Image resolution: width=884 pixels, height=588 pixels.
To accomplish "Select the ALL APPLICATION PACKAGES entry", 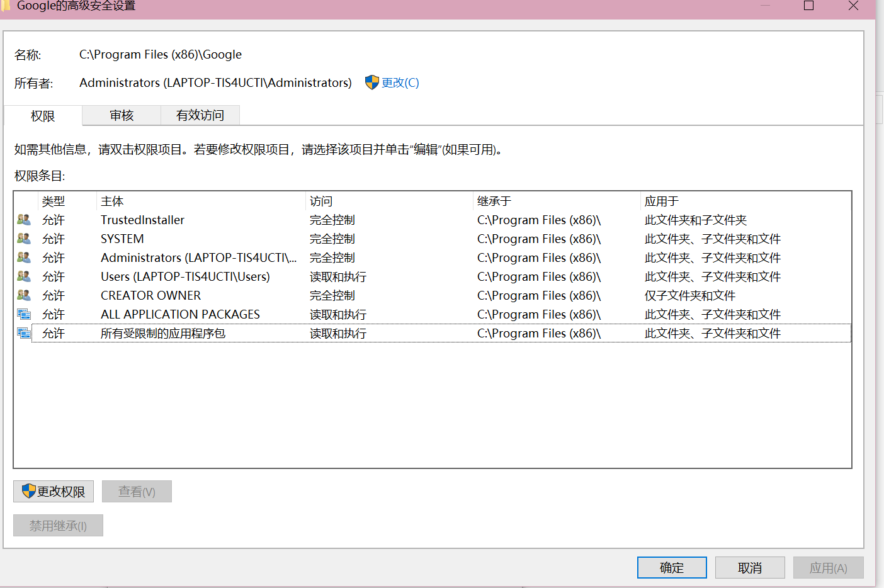I will click(433, 314).
